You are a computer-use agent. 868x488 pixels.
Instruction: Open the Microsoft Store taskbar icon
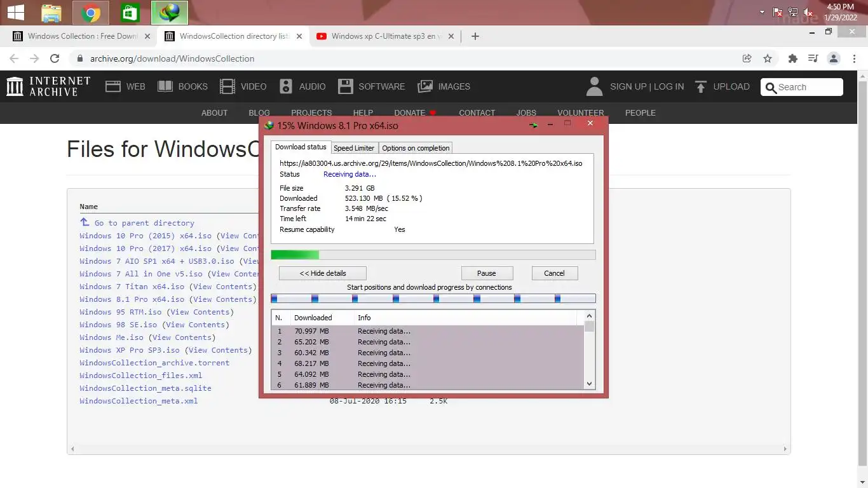tap(130, 13)
